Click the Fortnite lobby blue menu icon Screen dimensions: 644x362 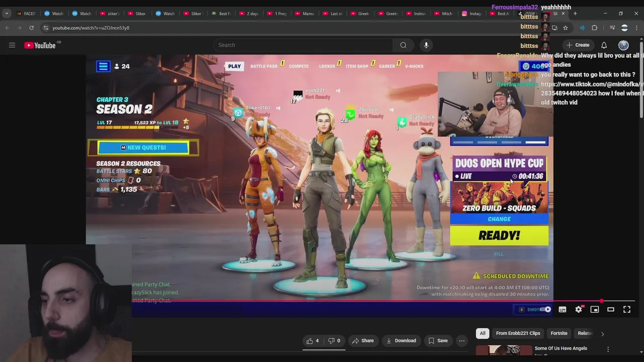(103, 66)
